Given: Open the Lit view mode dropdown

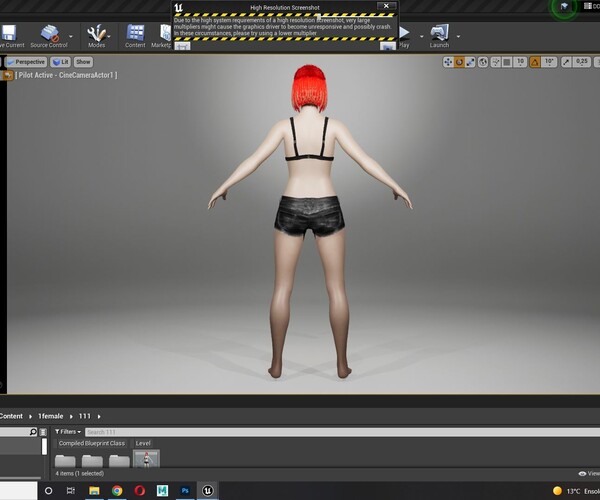Looking at the screenshot, I should tap(60, 62).
